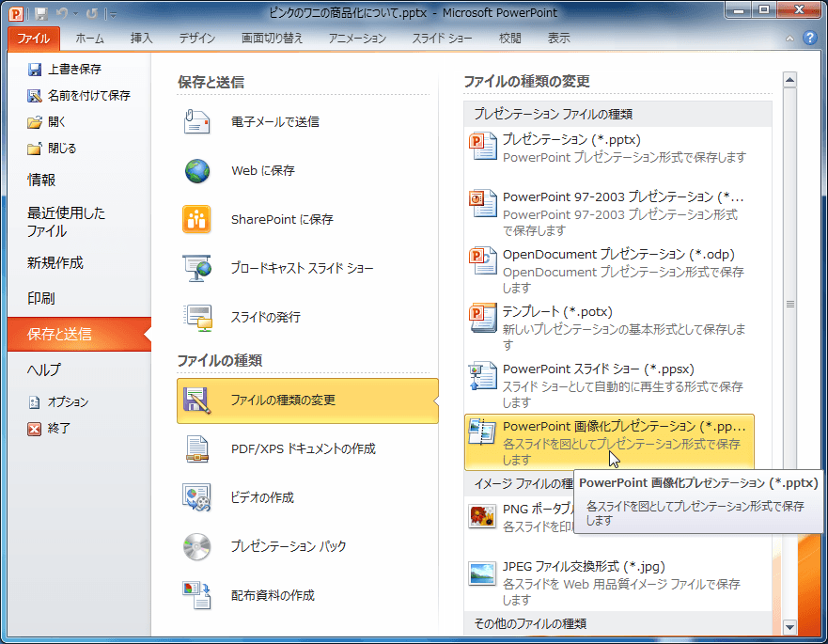The height and width of the screenshot is (644, 828).
Task: Click the Quick Access redo icon
Action: pyautogui.click(x=92, y=14)
